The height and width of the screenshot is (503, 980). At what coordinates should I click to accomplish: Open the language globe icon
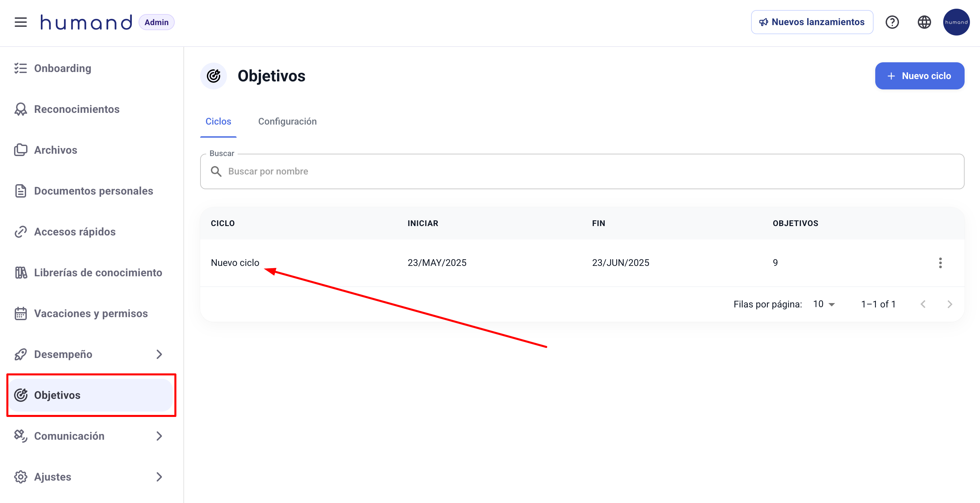pyautogui.click(x=924, y=22)
